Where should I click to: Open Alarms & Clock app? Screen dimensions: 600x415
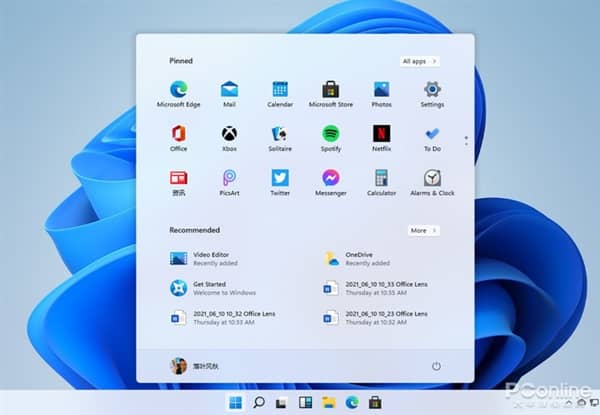432,178
